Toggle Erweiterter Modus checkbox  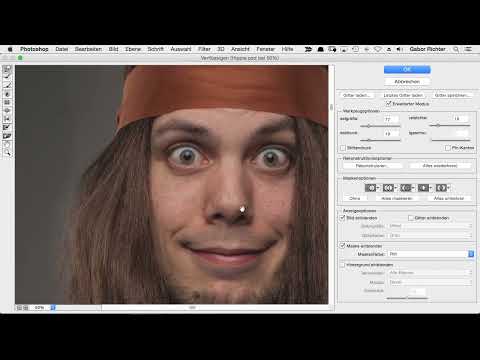tap(388, 104)
